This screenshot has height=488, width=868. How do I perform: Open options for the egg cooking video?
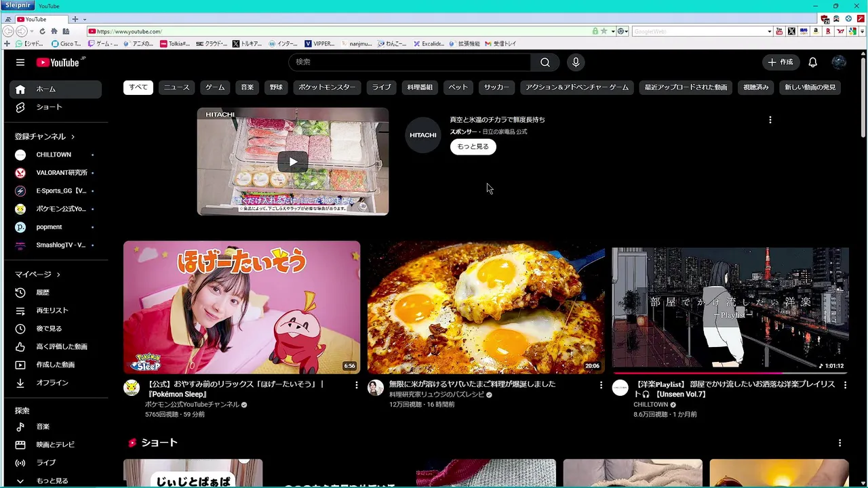pos(600,385)
